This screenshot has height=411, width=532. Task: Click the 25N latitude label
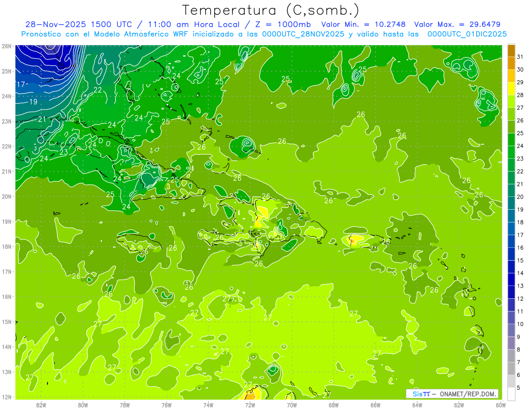pyautogui.click(x=6, y=71)
